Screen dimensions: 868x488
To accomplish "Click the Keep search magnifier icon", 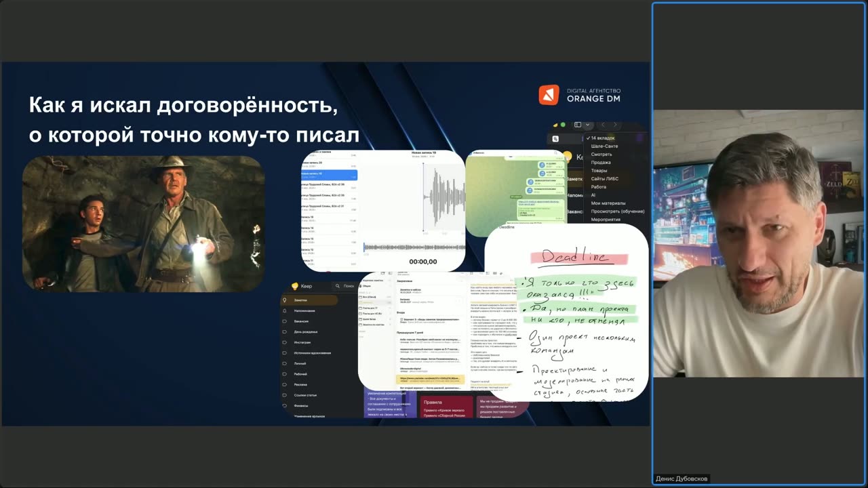I will tap(338, 286).
